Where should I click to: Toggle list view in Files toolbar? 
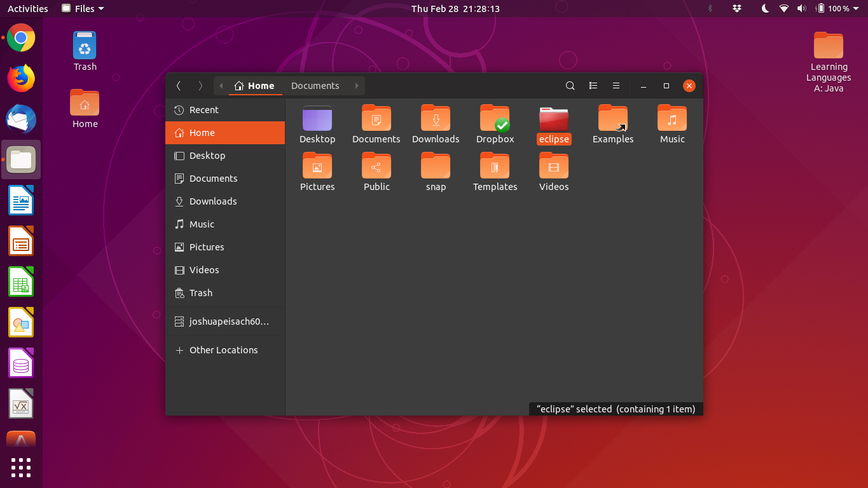point(593,86)
